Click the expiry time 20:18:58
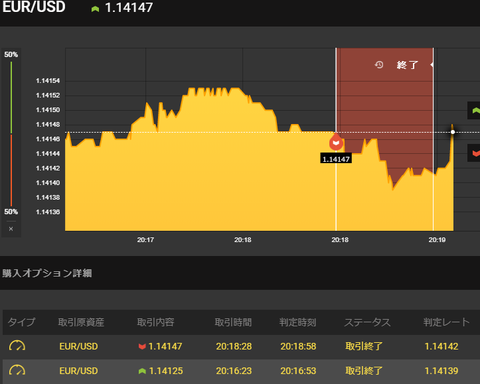 pos(298,346)
